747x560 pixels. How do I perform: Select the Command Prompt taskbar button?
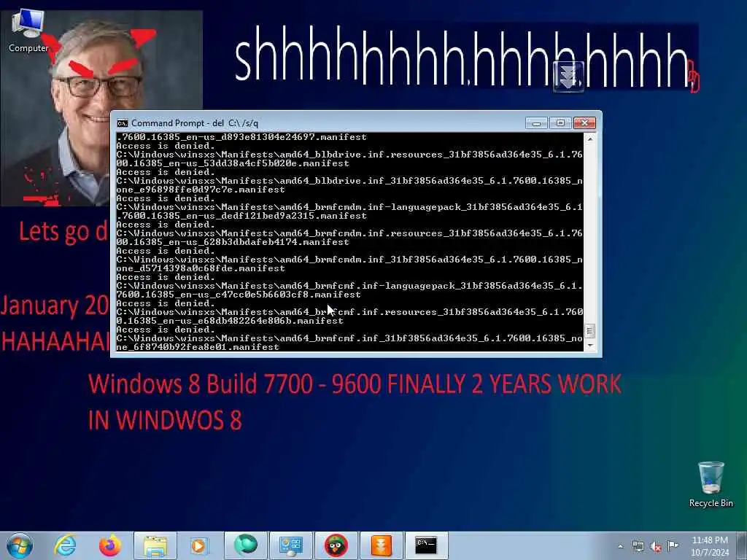(426, 545)
